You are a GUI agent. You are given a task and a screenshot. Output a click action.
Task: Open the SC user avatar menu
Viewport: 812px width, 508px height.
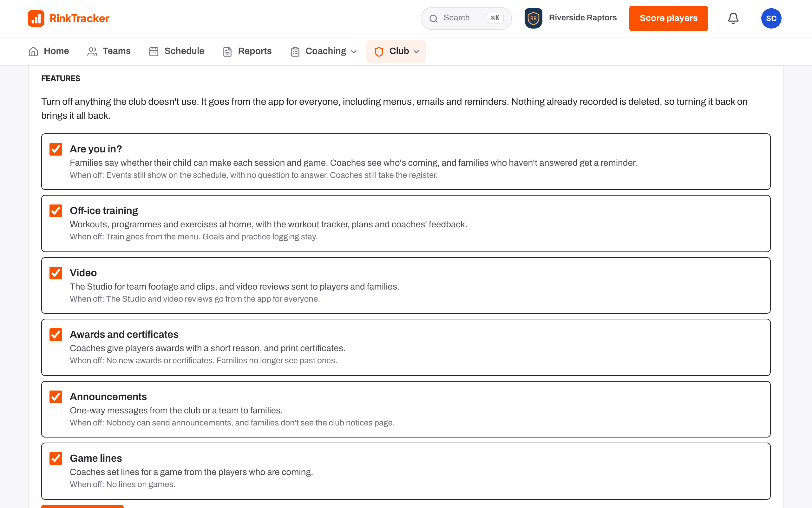[x=771, y=18]
